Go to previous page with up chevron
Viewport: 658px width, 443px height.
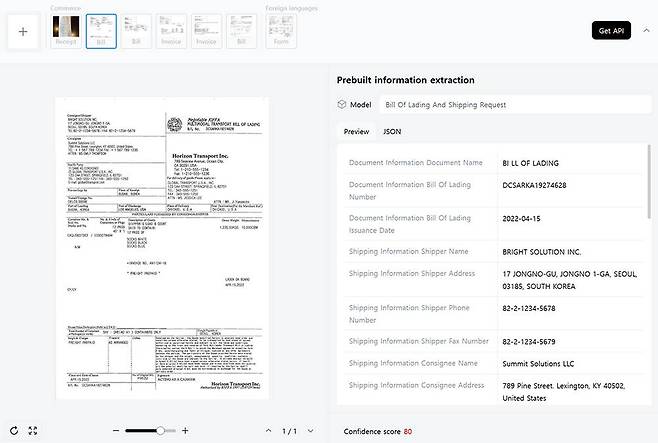tap(269, 430)
